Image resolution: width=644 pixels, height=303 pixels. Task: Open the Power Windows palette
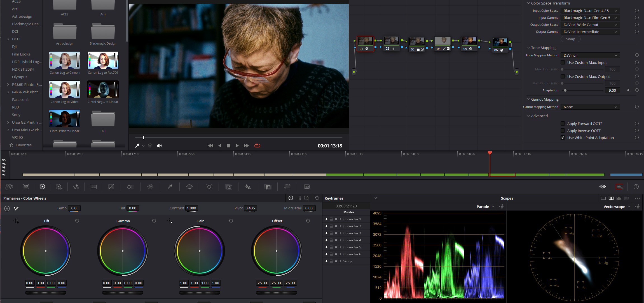189,187
